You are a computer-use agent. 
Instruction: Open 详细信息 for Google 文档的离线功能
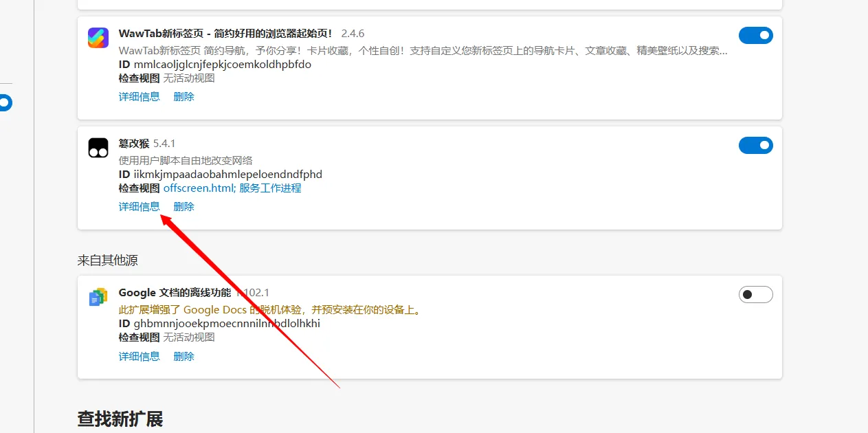pyautogui.click(x=139, y=356)
